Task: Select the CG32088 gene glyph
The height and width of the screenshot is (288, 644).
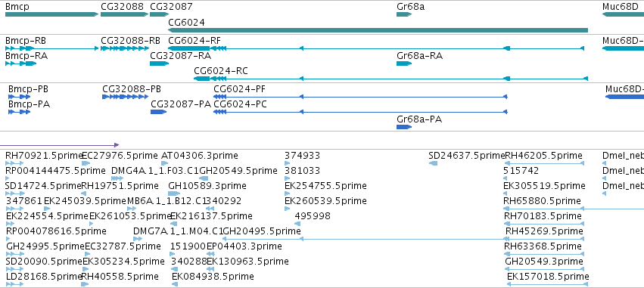Action: pos(124,14)
